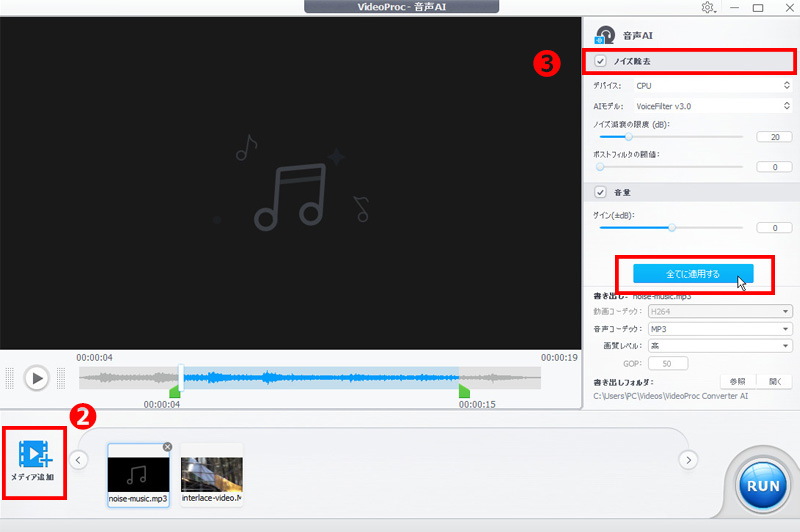The width and height of the screenshot is (800, 532).
Task: Select the interlace-video thumbnail
Action: point(211,475)
